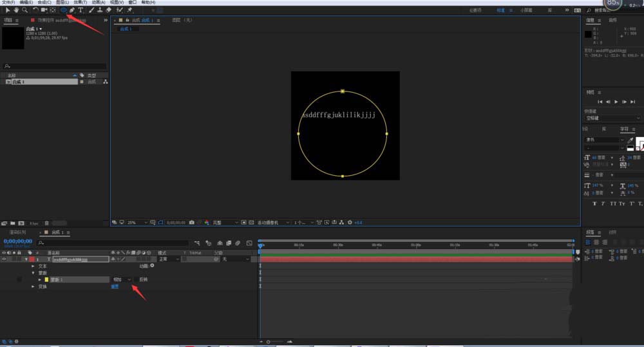Viewport: 644px width, 347px height.
Task: Switch to the 渲染队列 tab
Action: pyautogui.click(x=18, y=232)
